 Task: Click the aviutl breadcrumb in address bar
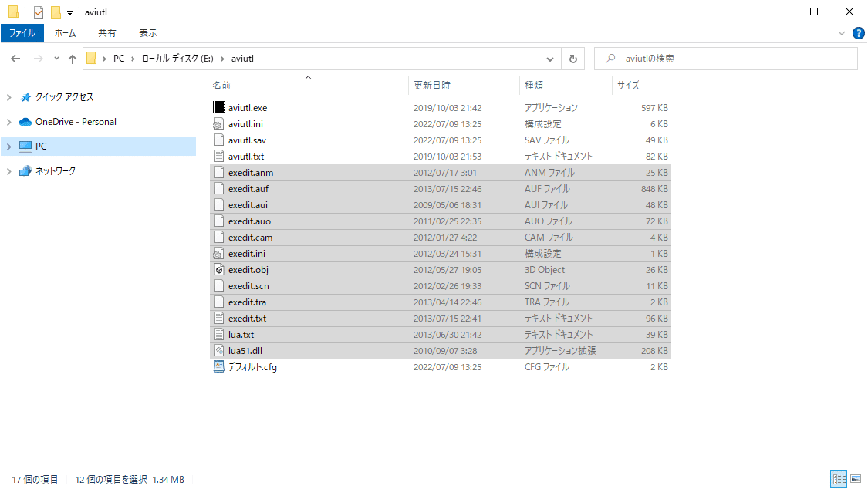pos(242,59)
